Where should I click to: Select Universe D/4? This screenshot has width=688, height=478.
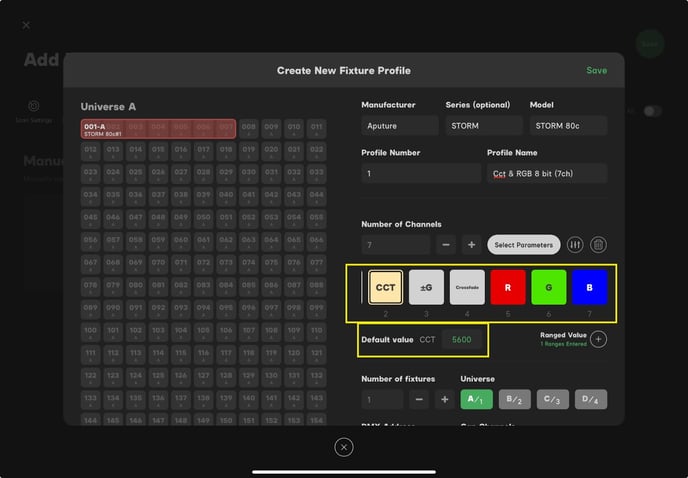coord(591,399)
